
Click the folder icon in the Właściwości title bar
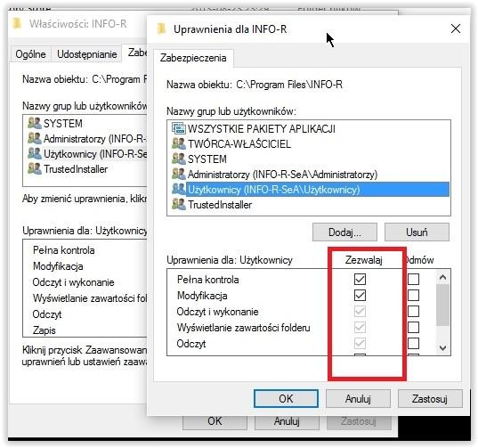(x=17, y=23)
